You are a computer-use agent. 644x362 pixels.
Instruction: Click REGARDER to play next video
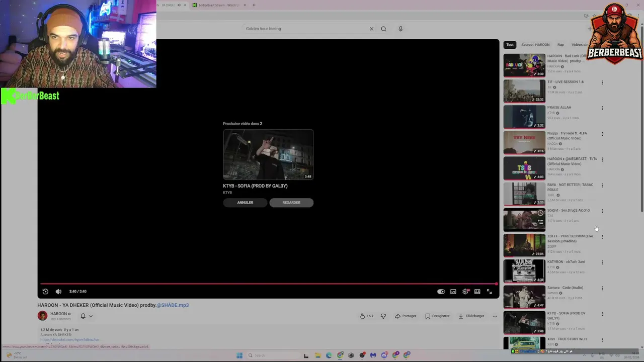click(x=291, y=203)
